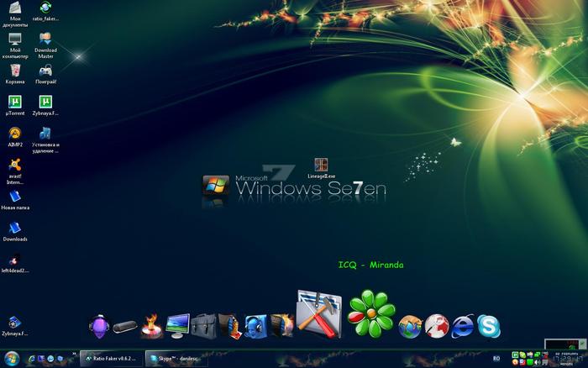The height and width of the screenshot is (368, 588).
Task: Click the left4dead2 desktop shortcut
Action: click(14, 260)
